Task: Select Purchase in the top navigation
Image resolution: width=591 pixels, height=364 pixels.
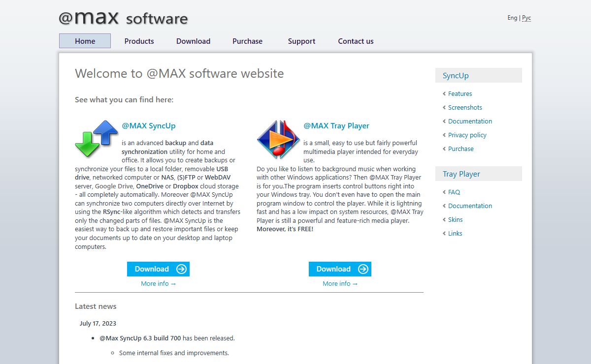Action: coord(247,41)
